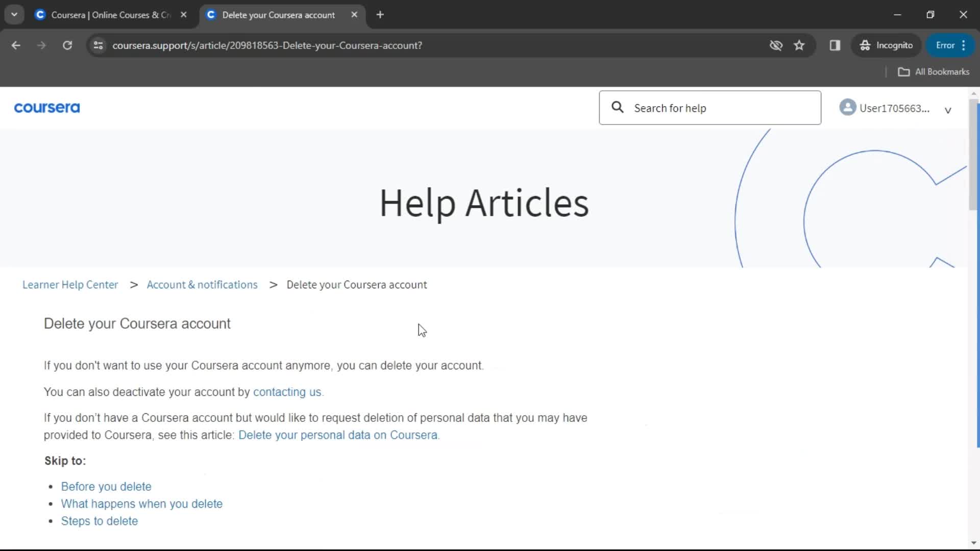Open the All Bookmarks folder

pyautogui.click(x=934, y=72)
